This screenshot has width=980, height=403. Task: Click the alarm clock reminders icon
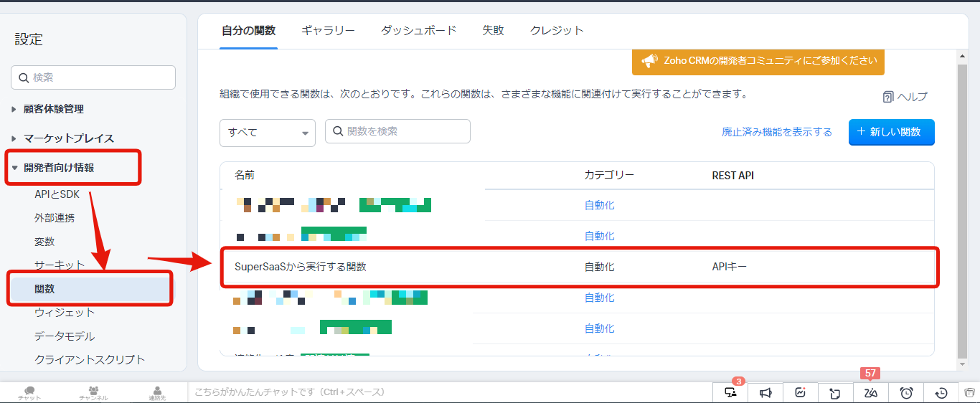point(906,392)
